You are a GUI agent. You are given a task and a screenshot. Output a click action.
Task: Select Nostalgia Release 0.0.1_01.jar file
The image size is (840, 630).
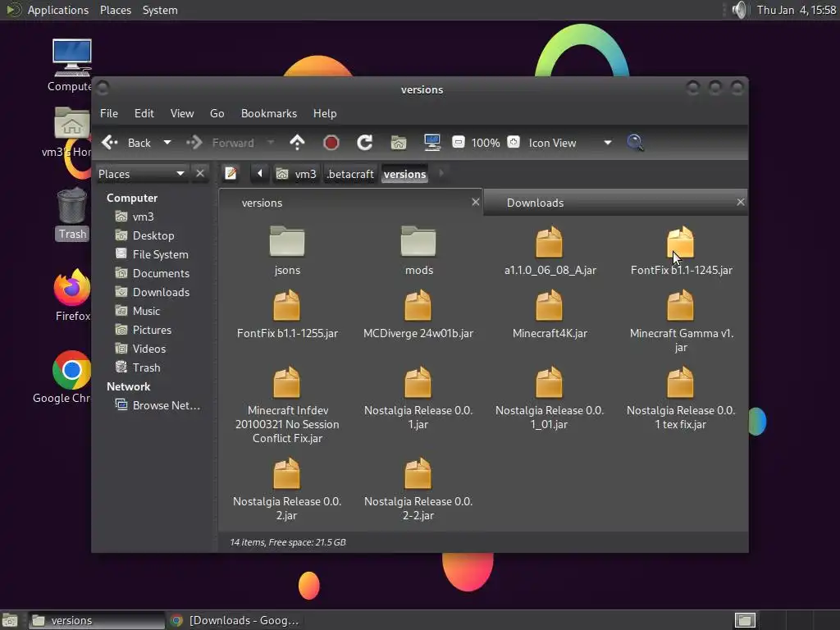click(550, 398)
